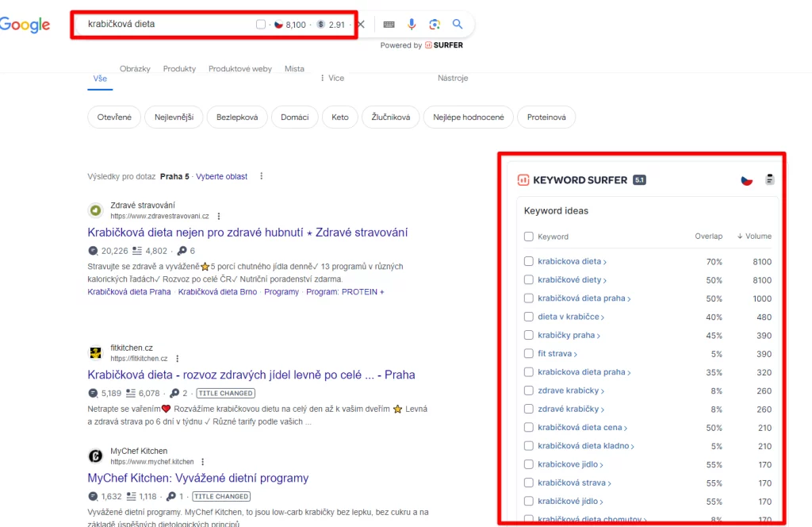Apply the Žlučníková filter chip
The width and height of the screenshot is (812, 527).
pyautogui.click(x=390, y=117)
